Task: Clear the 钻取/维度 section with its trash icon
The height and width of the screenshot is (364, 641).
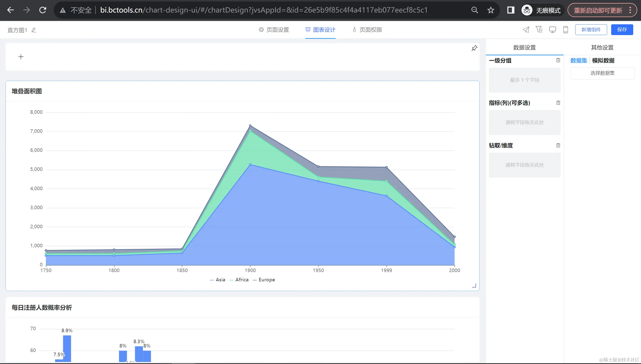Action: point(558,145)
